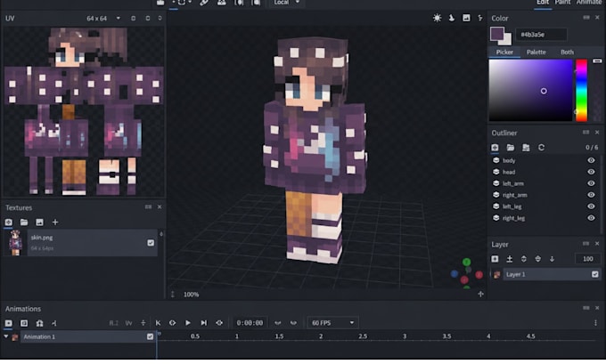Viewport: 606px width, 364px height.
Task: Toggle visibility of right_arm
Action: 591,195
